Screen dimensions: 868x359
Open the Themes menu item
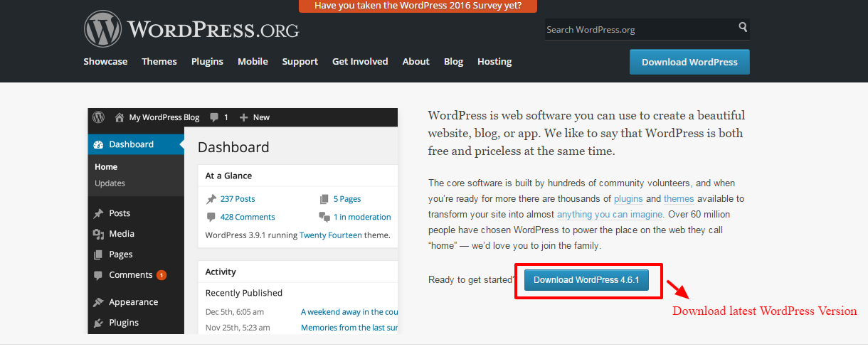[159, 62]
